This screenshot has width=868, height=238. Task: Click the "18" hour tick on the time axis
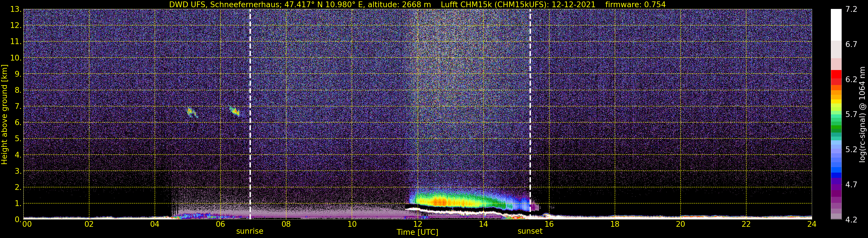click(614, 224)
